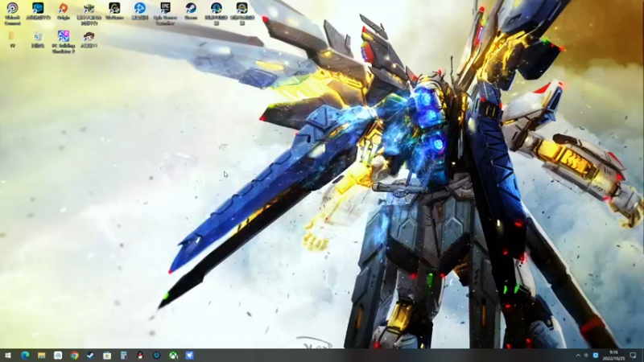The image size is (644, 362).
Task: Open the calculator-style taskbar icon beside Microsoft Store
Action: (x=124, y=356)
